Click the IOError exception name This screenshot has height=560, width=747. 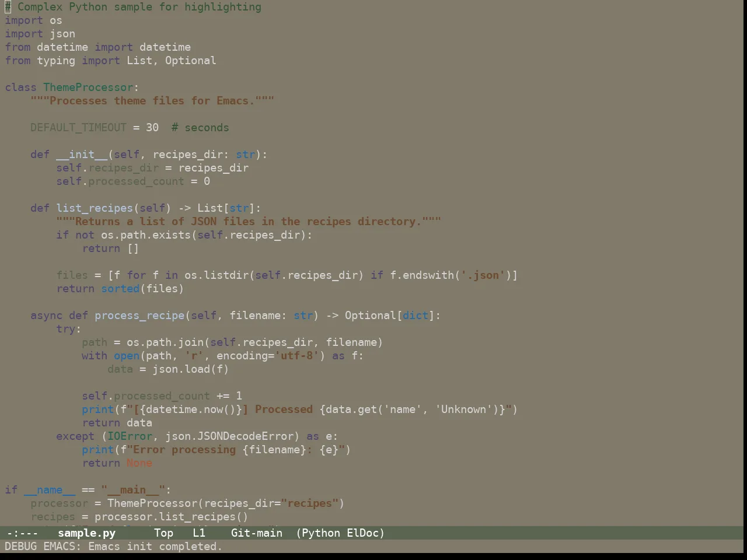130,436
